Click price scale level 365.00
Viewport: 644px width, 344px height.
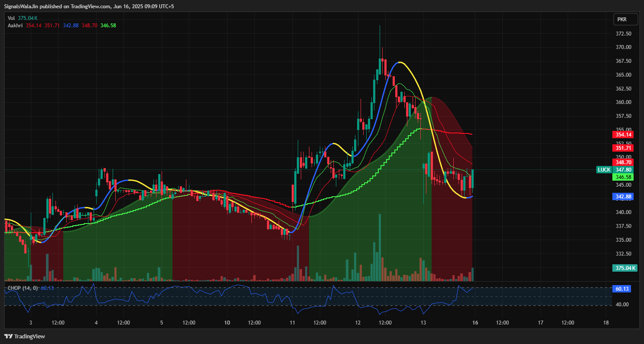[623, 75]
